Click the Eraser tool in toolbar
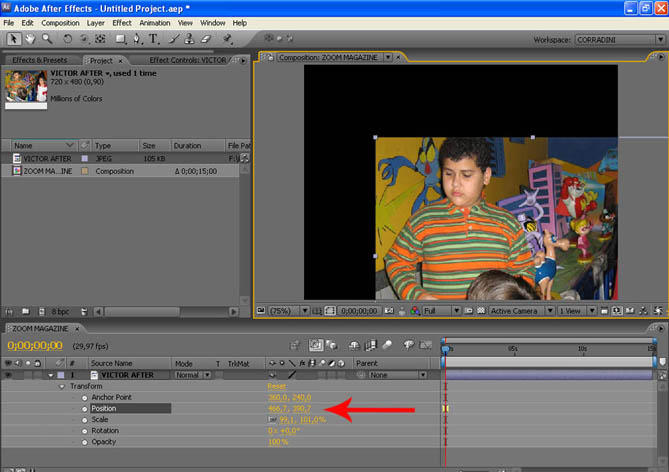This screenshot has width=669, height=472. tap(207, 39)
